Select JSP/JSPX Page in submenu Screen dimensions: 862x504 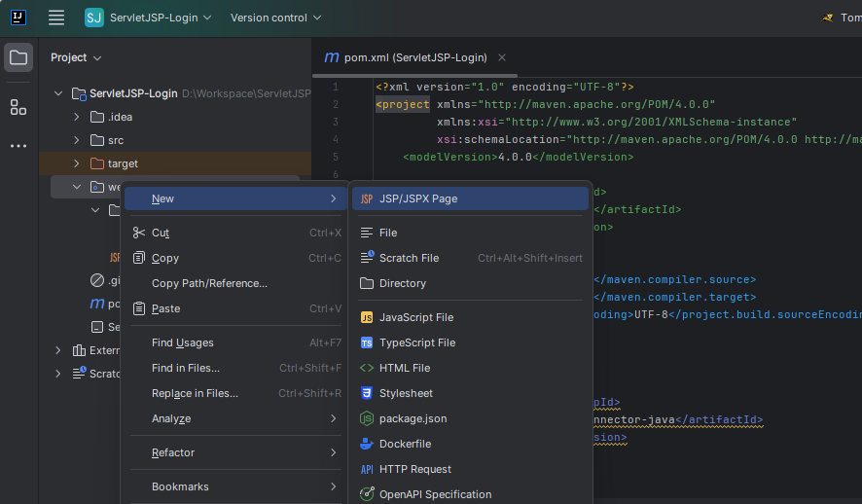(x=418, y=198)
